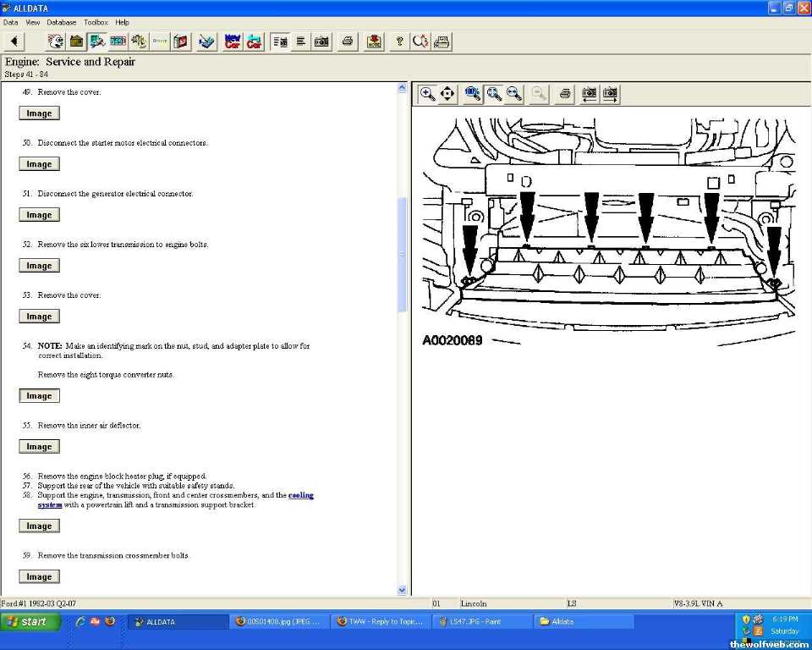Open Image button under step 52
The height and width of the screenshot is (650, 812).
coord(39,266)
